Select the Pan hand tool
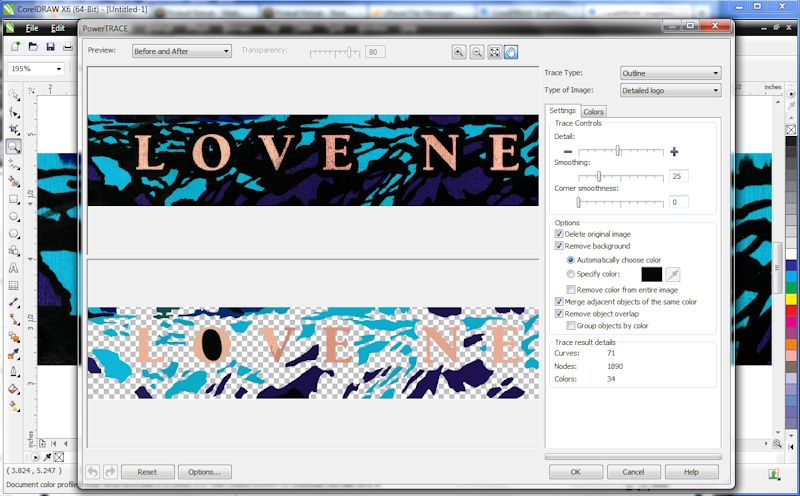This screenshot has height=496, width=800. [511, 52]
